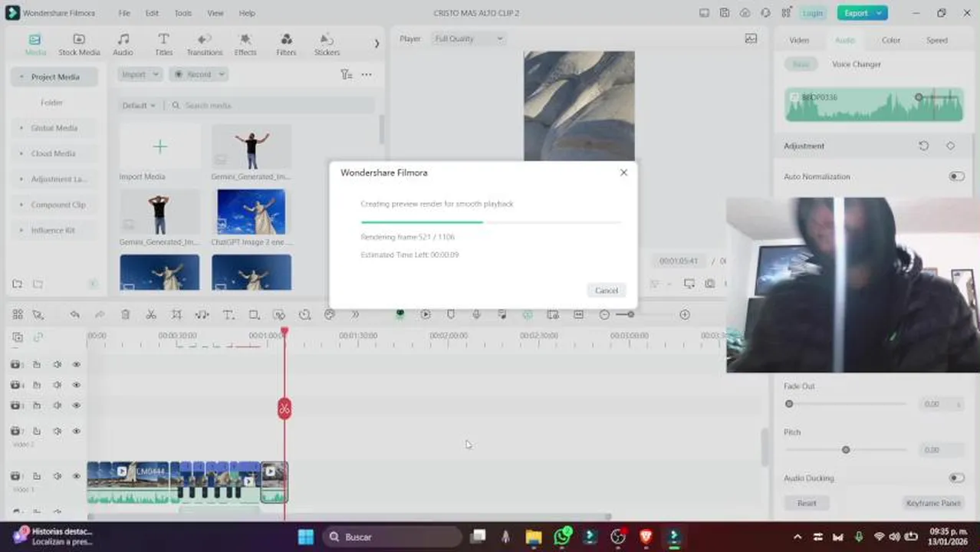Click the zoom in plus timeline icon

685,314
